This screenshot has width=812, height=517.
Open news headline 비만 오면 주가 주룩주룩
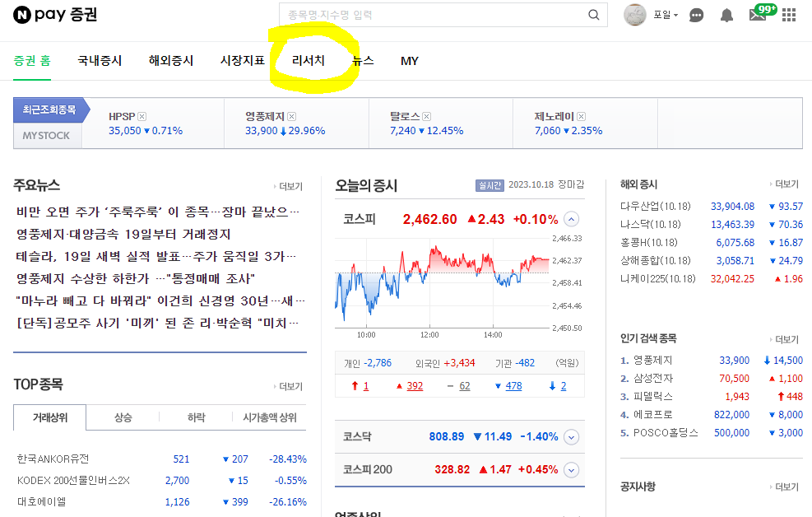[x=158, y=212]
